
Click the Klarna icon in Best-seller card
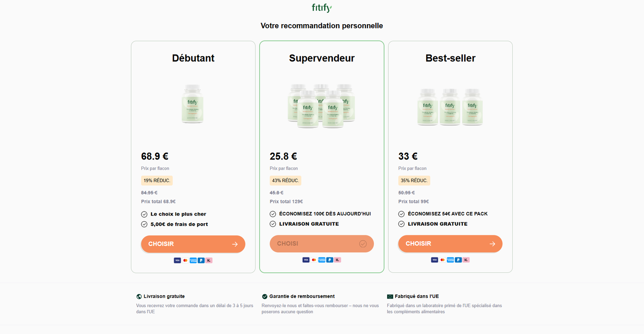click(466, 260)
